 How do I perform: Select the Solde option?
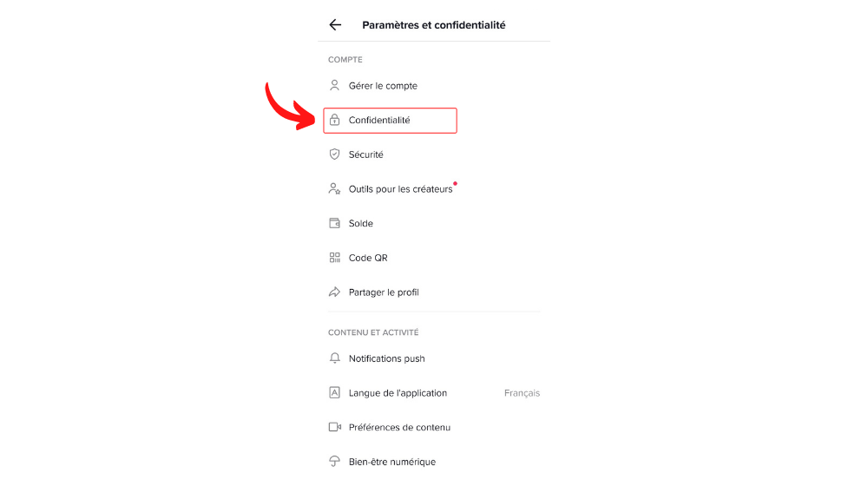point(361,223)
